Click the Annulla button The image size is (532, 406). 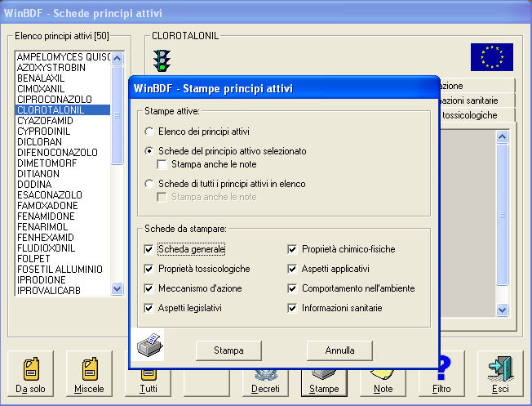339,350
